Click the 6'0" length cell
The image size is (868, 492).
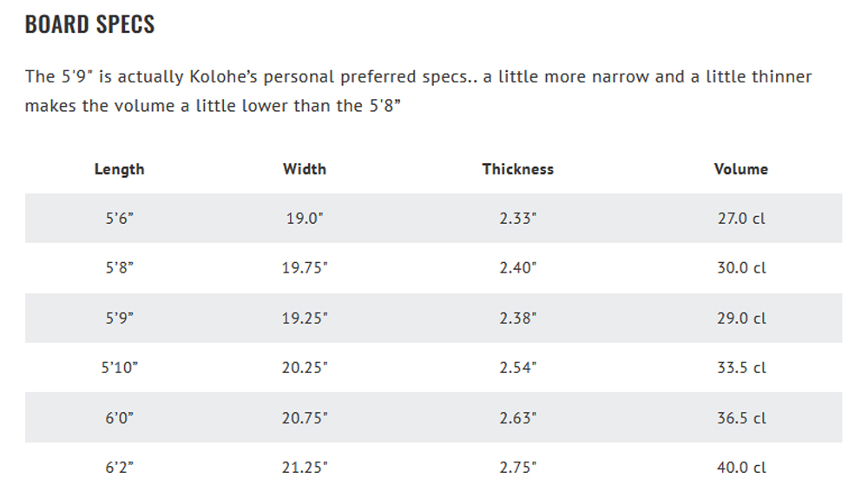(120, 418)
